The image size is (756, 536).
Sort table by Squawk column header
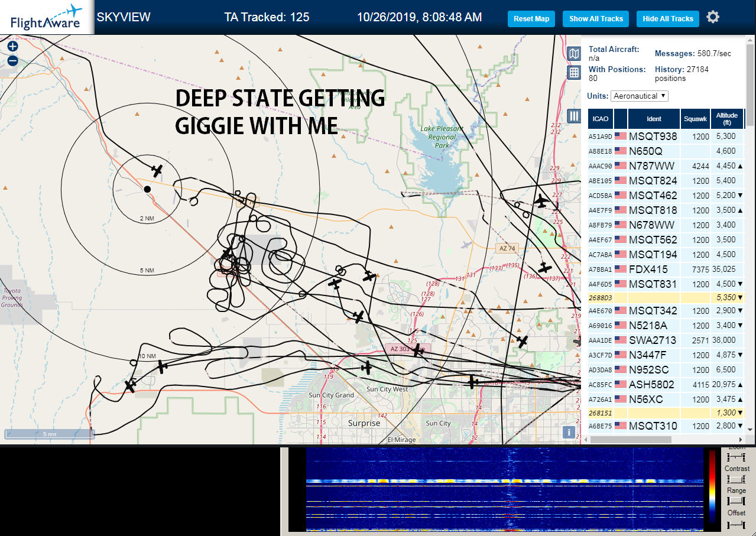pos(695,119)
